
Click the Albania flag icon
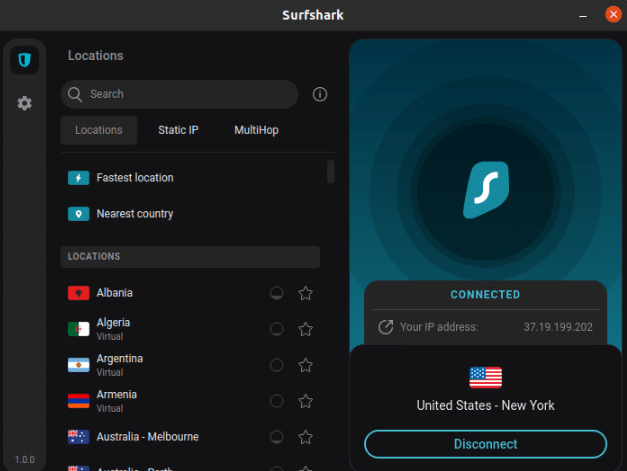[x=78, y=293]
